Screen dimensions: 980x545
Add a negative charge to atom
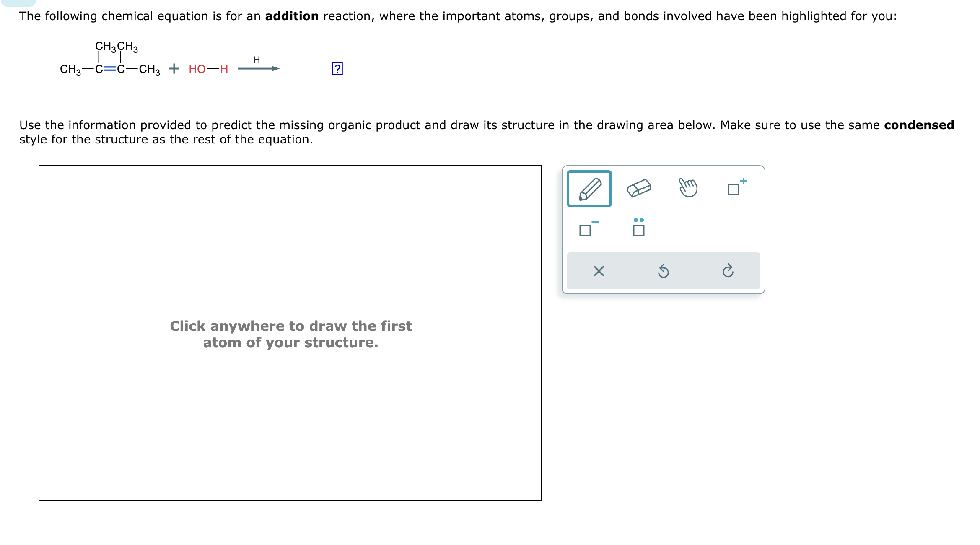[589, 228]
